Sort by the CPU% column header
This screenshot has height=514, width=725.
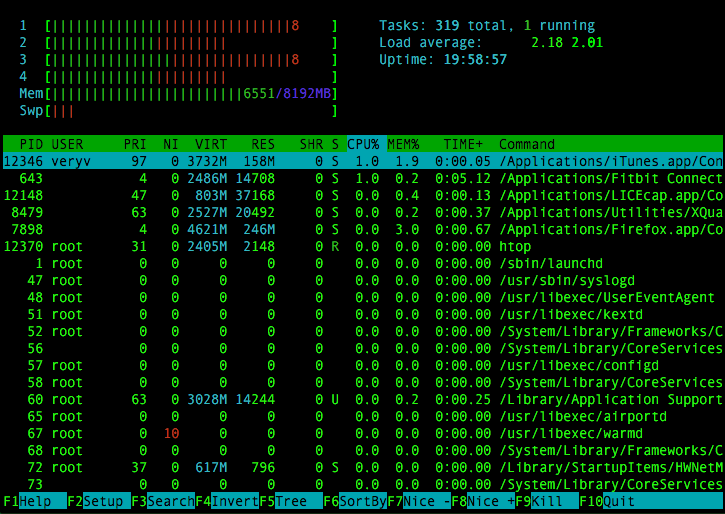363,144
